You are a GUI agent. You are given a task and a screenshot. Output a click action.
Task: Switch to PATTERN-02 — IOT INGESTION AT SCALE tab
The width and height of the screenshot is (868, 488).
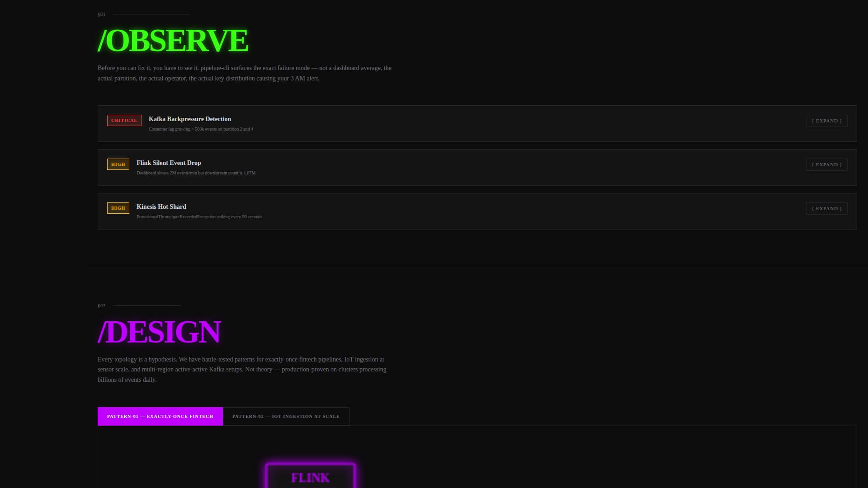click(286, 416)
